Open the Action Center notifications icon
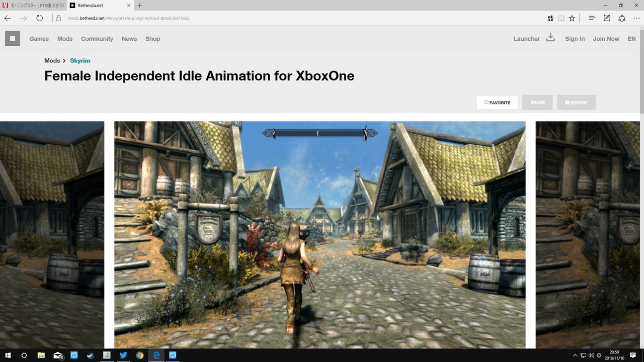Viewport: 644px width, 362px height. click(633, 355)
